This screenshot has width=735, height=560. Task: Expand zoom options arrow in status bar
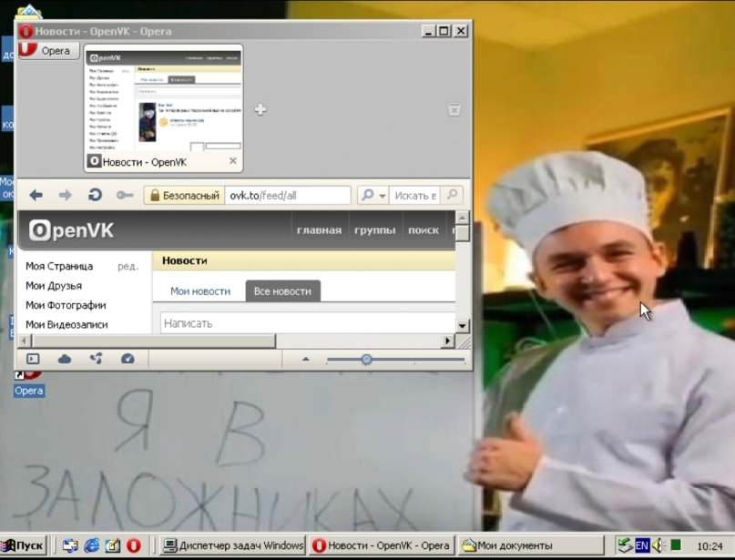click(305, 359)
